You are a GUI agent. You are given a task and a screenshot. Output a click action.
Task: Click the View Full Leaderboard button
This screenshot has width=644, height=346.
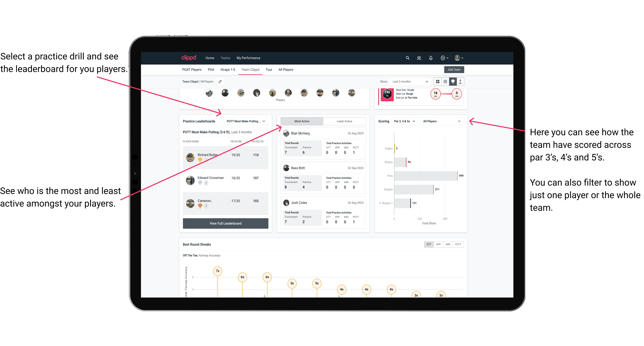click(x=225, y=223)
